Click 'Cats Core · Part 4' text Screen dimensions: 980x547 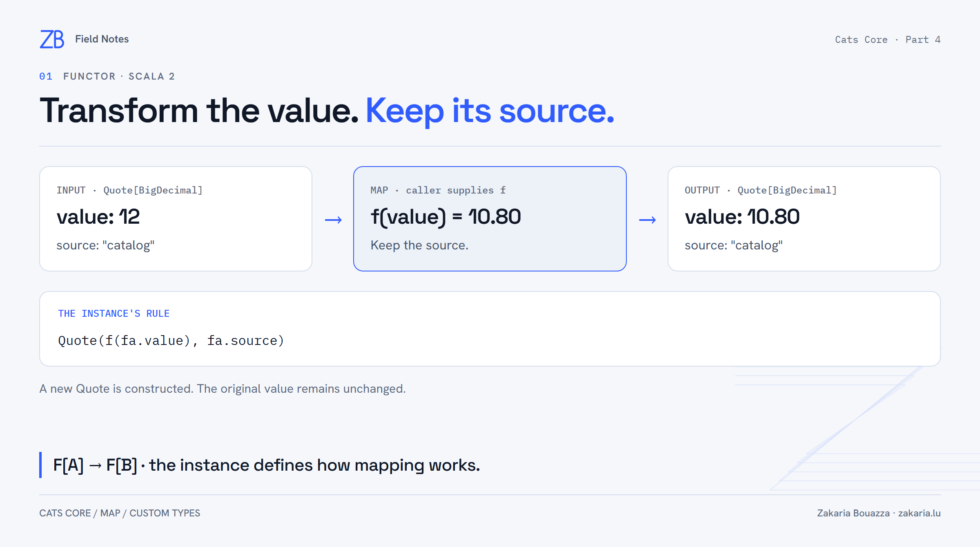pyautogui.click(x=888, y=40)
